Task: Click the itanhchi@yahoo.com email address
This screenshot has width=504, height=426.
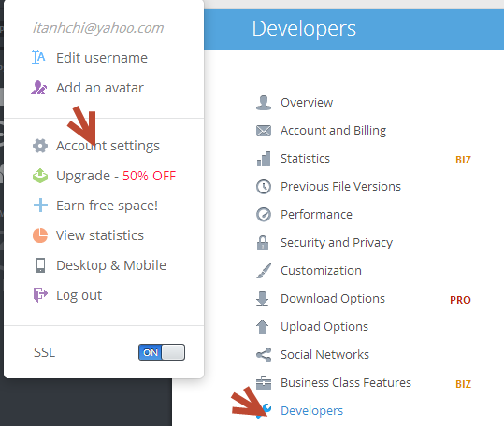Action: (x=98, y=28)
